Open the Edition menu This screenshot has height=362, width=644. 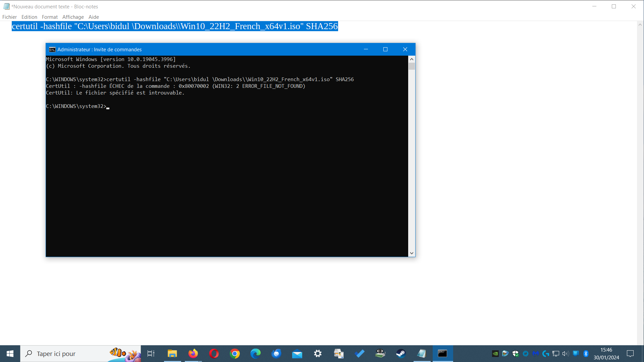(29, 17)
